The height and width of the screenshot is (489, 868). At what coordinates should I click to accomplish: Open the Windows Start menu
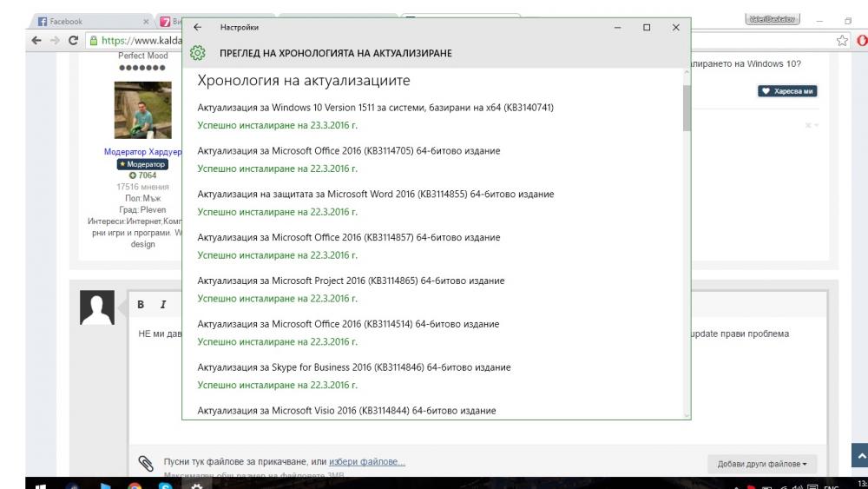point(41,486)
